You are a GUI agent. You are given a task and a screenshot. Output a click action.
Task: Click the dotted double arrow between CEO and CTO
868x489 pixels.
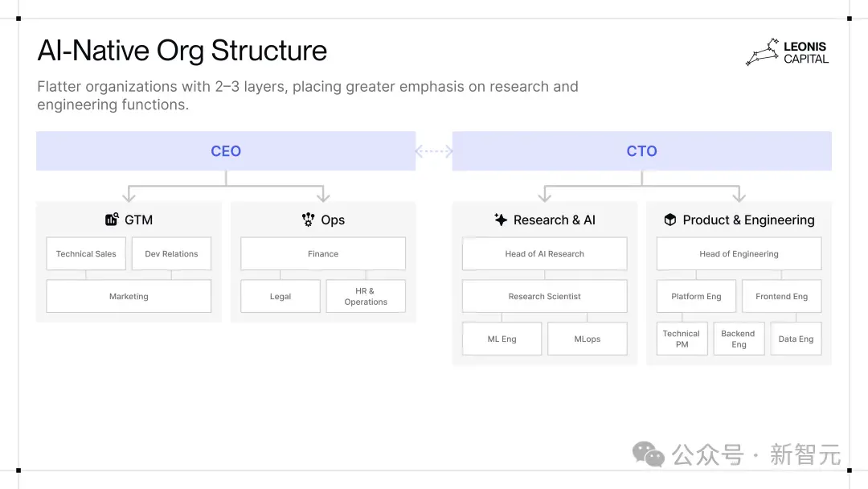click(433, 150)
